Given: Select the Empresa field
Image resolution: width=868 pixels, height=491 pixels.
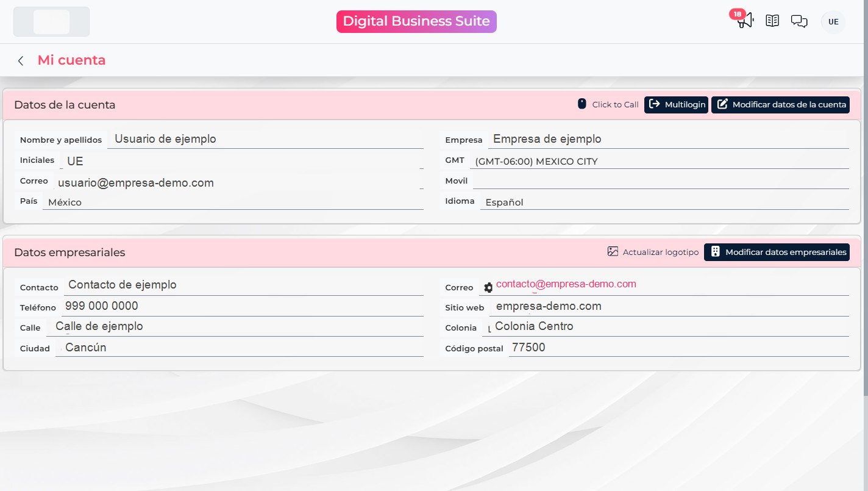Looking at the screenshot, I should (x=669, y=139).
